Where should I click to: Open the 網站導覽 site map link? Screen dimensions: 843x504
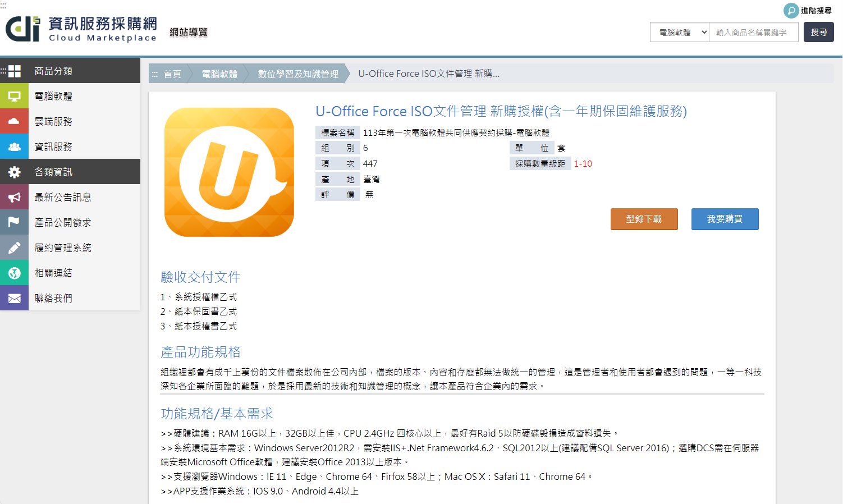pyautogui.click(x=189, y=32)
